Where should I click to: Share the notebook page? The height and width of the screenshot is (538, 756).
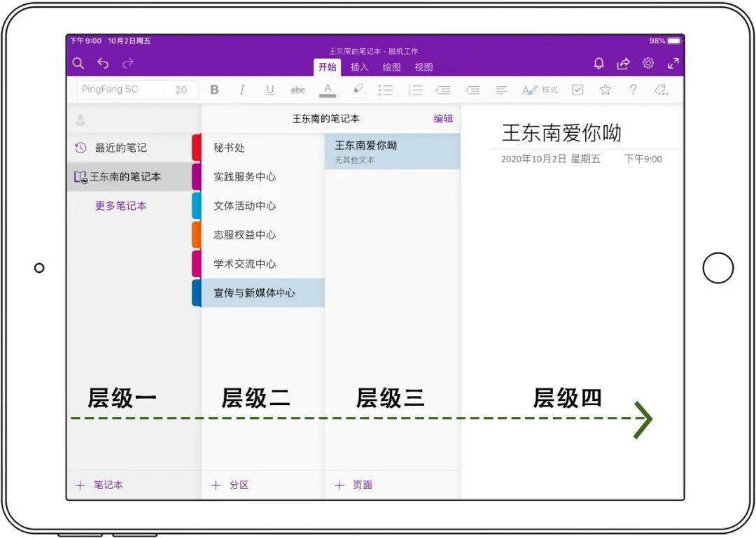pos(624,63)
